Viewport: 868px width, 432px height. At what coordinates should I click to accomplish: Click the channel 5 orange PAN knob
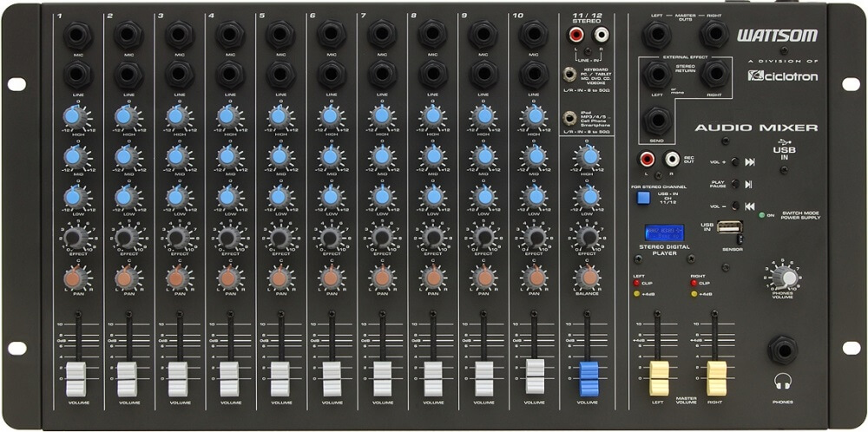(279, 278)
